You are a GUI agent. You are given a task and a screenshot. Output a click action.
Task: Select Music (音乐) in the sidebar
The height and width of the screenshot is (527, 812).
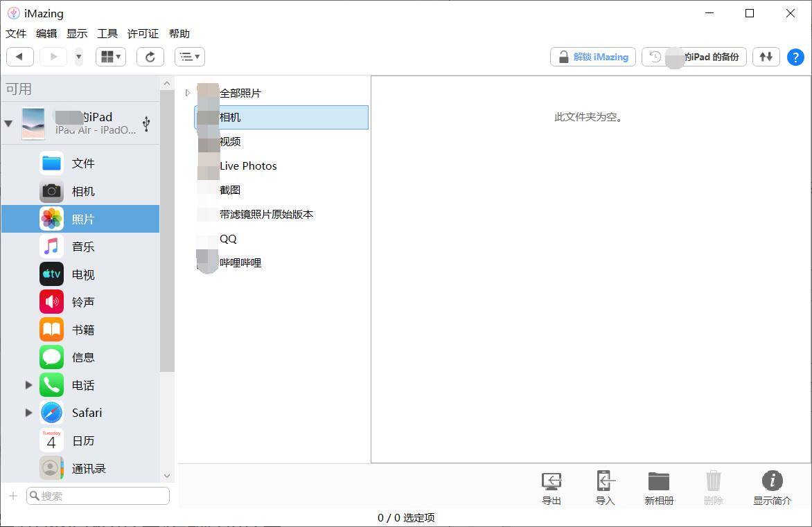[82, 247]
